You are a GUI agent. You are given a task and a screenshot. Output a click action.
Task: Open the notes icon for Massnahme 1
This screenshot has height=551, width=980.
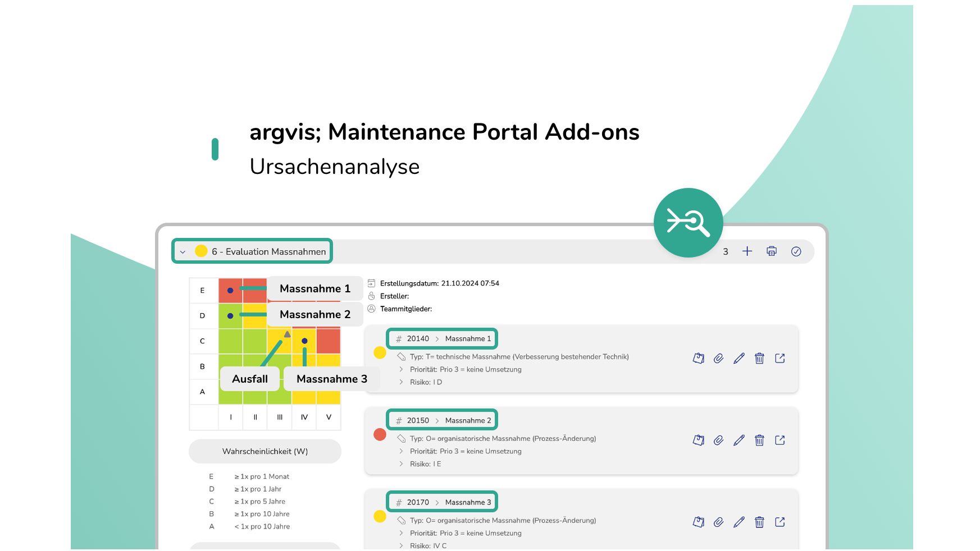[x=698, y=358]
